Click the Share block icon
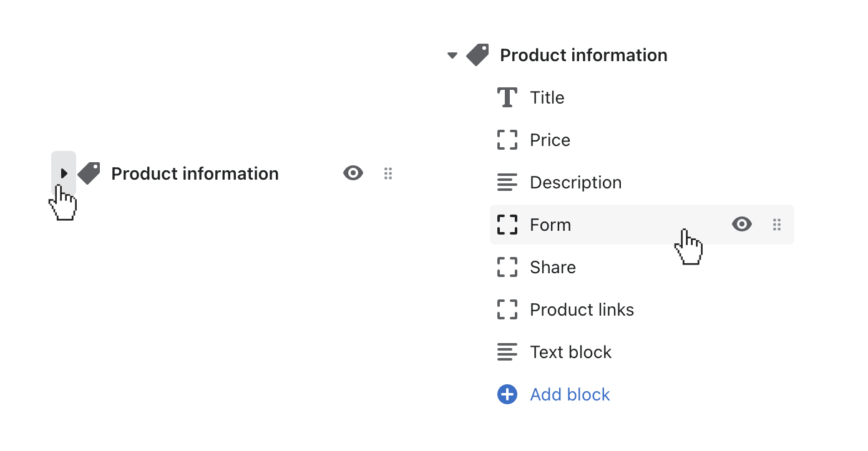Viewport: 868px width, 451px height. click(x=507, y=267)
